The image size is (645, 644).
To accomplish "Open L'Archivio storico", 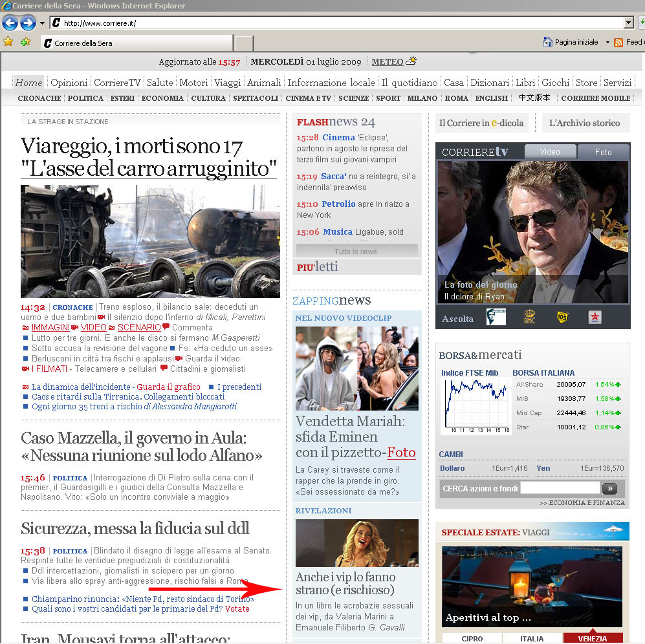I will click(x=584, y=123).
